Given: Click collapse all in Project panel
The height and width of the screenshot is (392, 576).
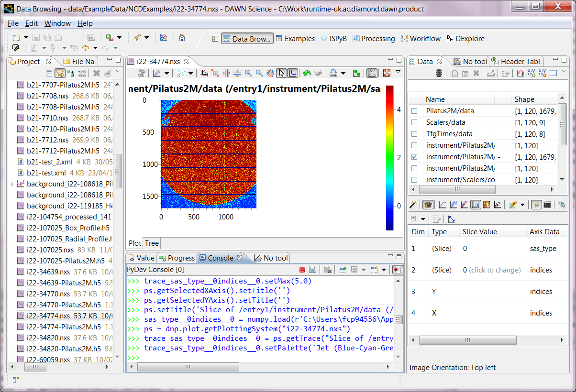Looking at the screenshot, I should (49, 73).
